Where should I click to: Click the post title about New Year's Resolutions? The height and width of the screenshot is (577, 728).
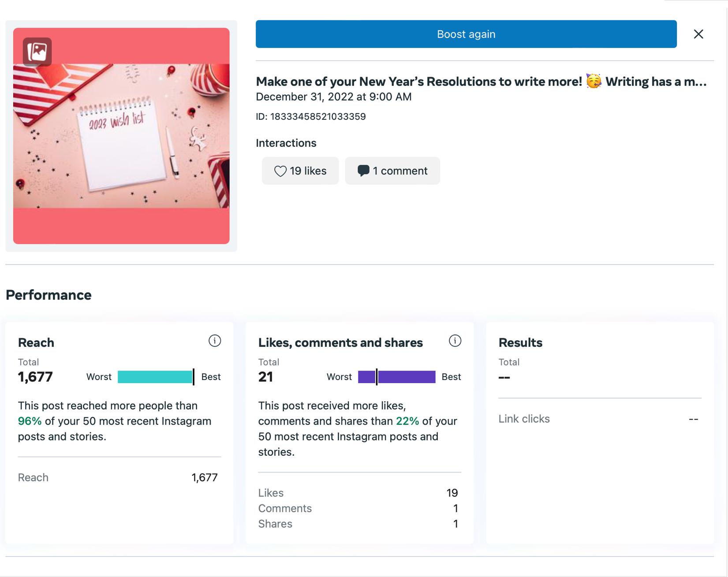pyautogui.click(x=419, y=82)
